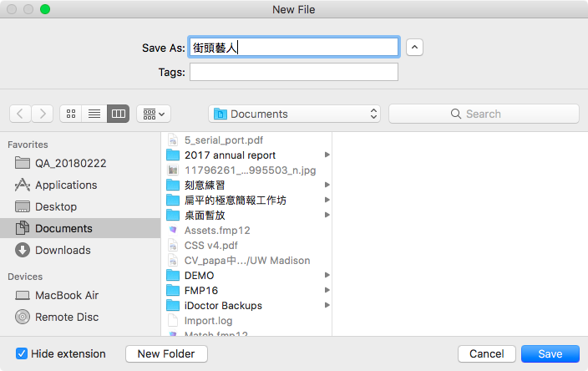This screenshot has width=588, height=371.
Task: Click the Tags input field
Action: pos(294,72)
